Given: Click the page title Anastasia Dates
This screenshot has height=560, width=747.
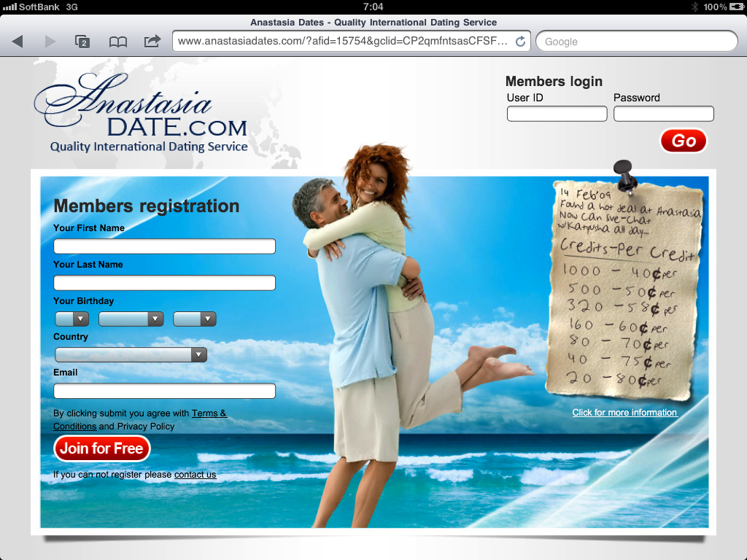Looking at the screenshot, I should (373, 23).
